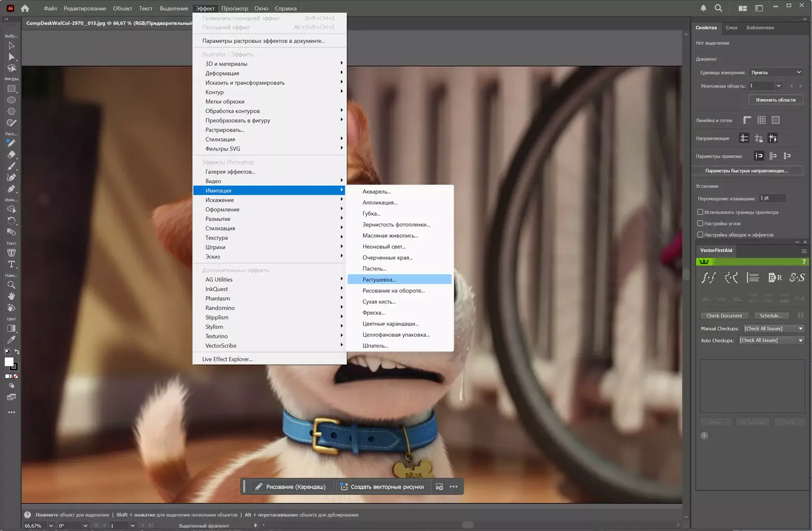Click the VectorFirstAid double S icon
The image size is (812, 531).
(797, 277)
